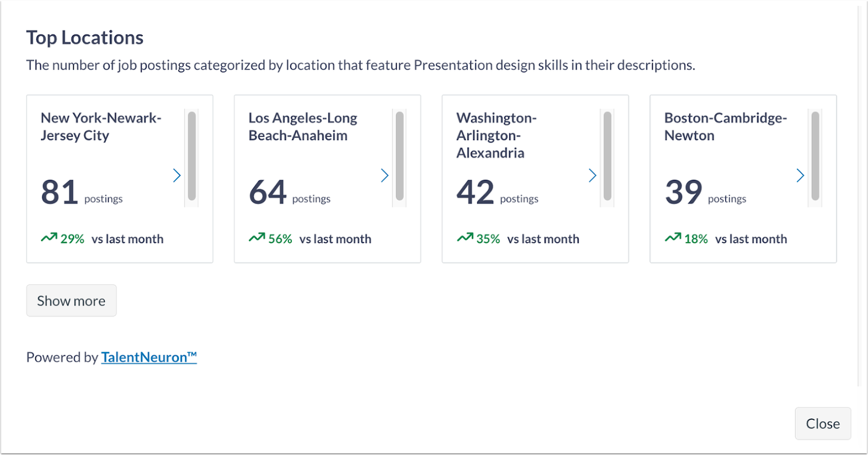Follow the TalentNeuron link
Image resolution: width=868 pixels, height=455 pixels.
(149, 357)
